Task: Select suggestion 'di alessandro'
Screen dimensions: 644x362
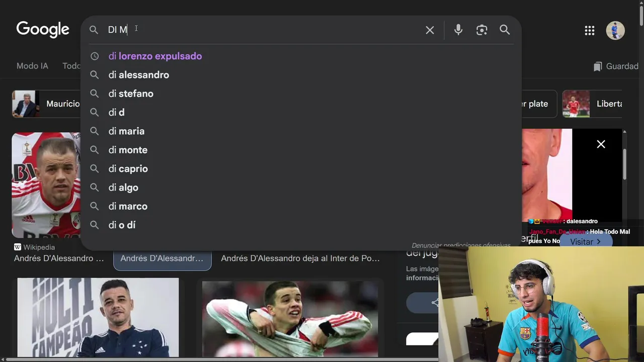Action: (x=301, y=75)
